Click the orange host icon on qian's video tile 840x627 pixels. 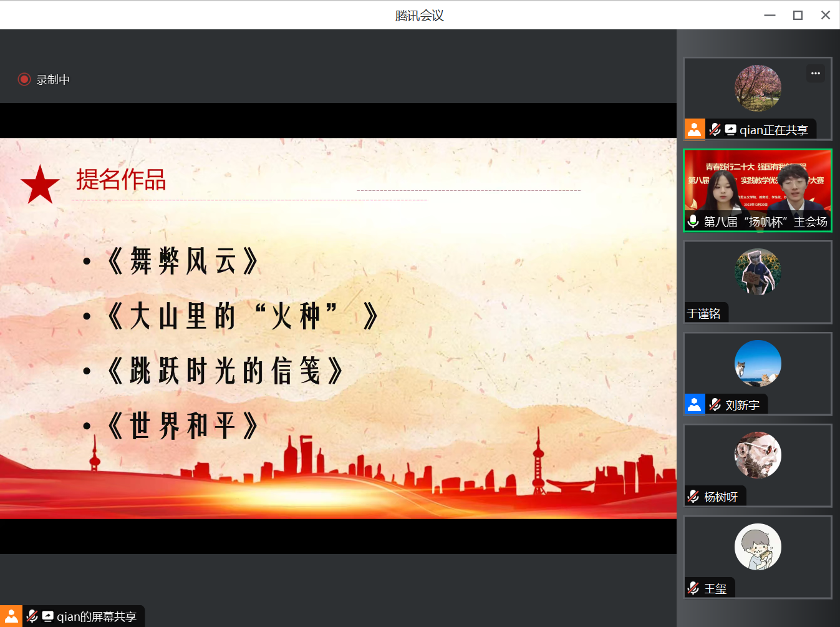[x=694, y=129]
